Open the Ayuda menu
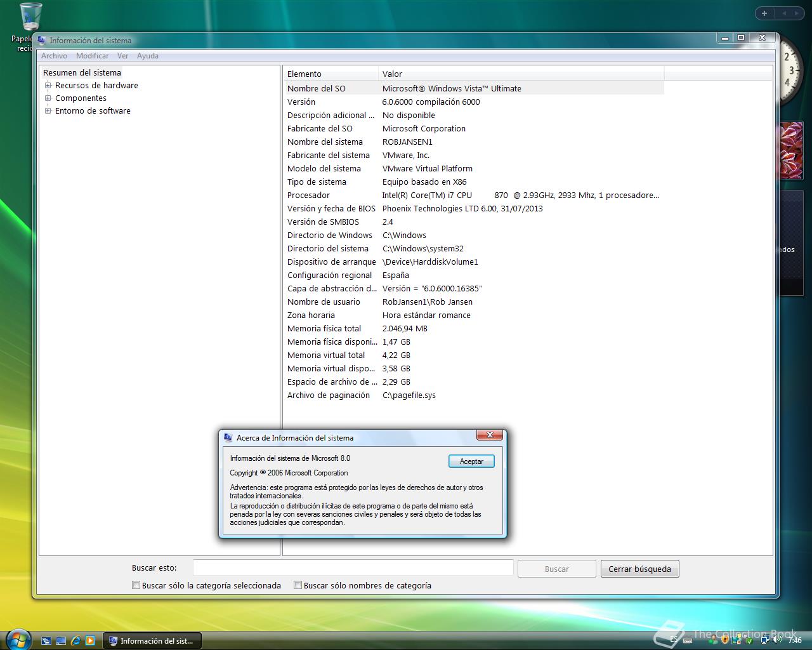Viewport: 812px width, 650px height. [x=148, y=56]
